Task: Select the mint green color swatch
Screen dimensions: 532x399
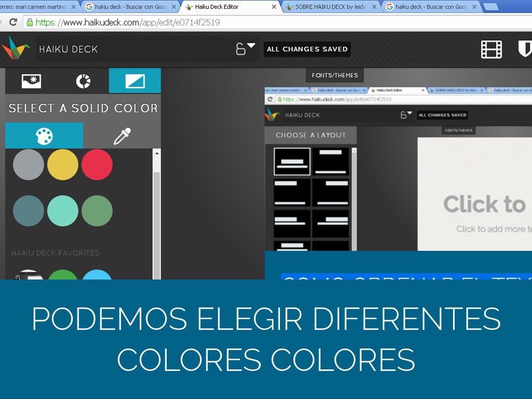Action: [x=63, y=211]
